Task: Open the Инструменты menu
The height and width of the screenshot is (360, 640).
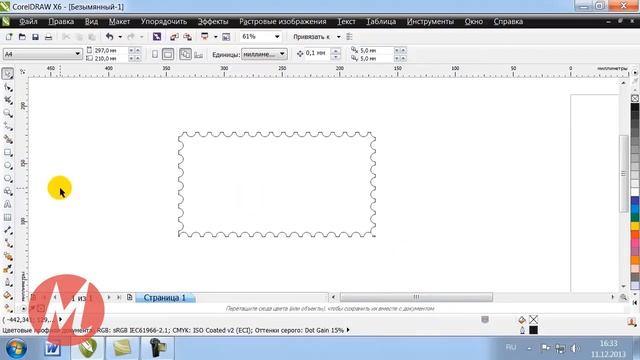Action: (x=430, y=22)
